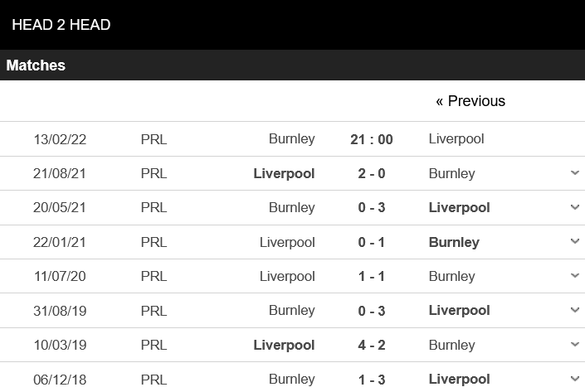The height and width of the screenshot is (392, 585).
Task: Open the upcoming 21 : 00 match time
Action: (x=372, y=139)
